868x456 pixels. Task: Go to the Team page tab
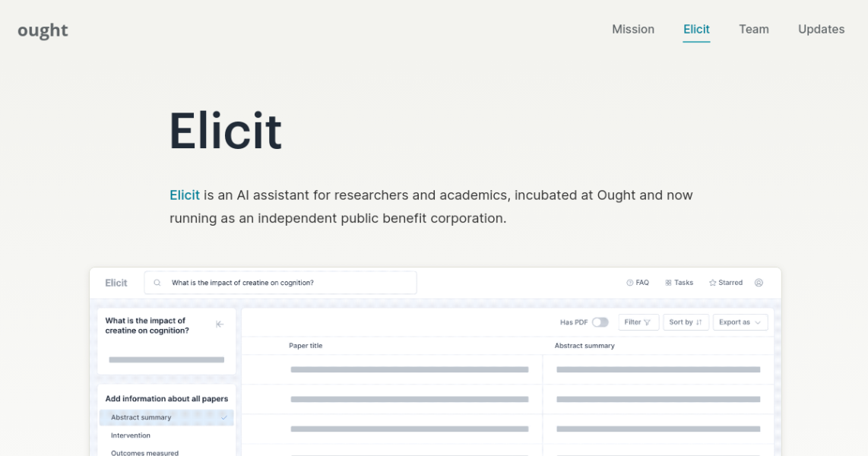(x=754, y=30)
